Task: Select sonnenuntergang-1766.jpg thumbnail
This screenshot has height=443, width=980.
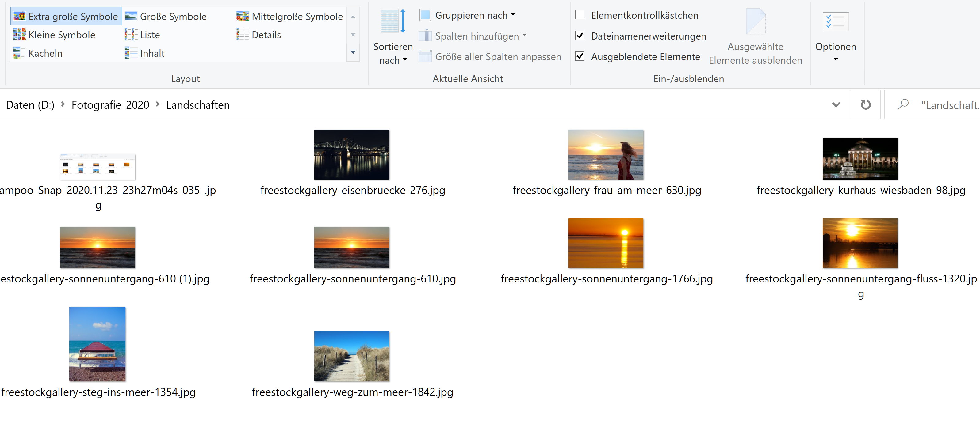Action: click(606, 243)
